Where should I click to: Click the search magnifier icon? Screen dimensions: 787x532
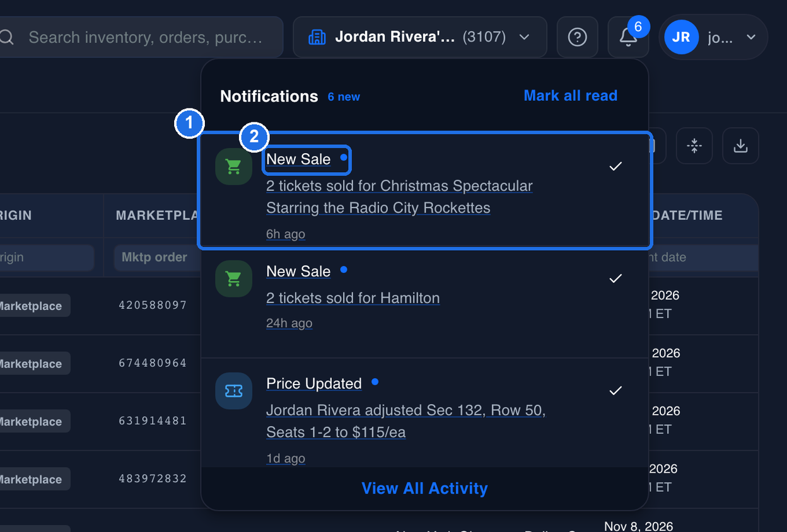(x=6, y=37)
